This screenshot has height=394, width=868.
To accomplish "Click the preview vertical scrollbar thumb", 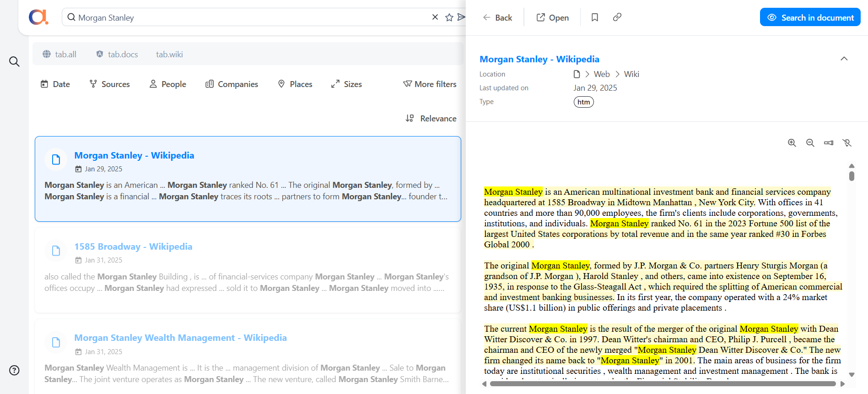I will click(x=852, y=176).
